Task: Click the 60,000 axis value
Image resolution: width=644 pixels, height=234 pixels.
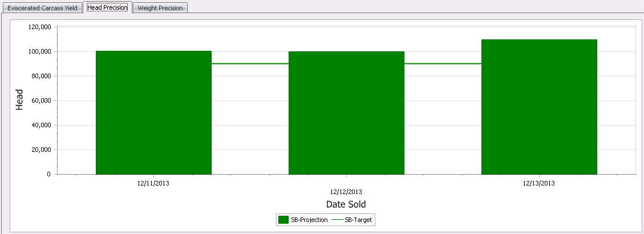Action: pos(41,100)
